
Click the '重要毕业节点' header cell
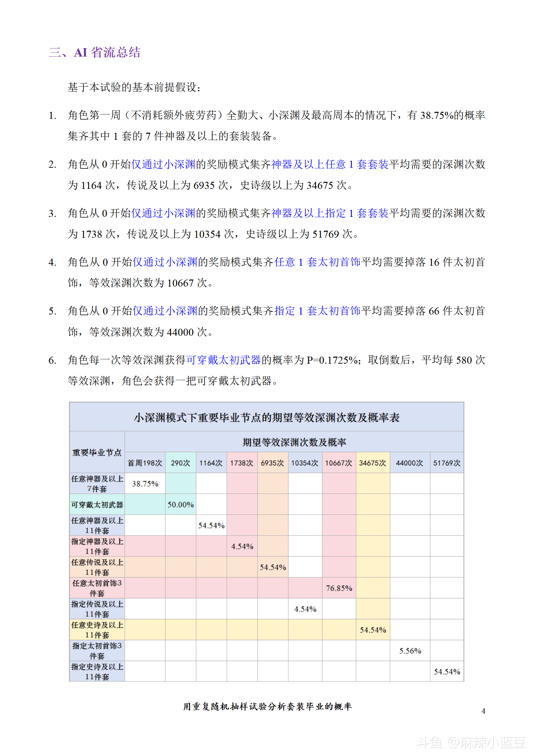point(97,453)
